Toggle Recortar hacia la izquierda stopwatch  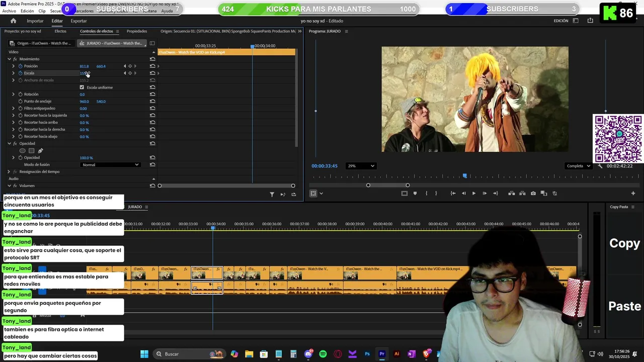(x=21, y=115)
